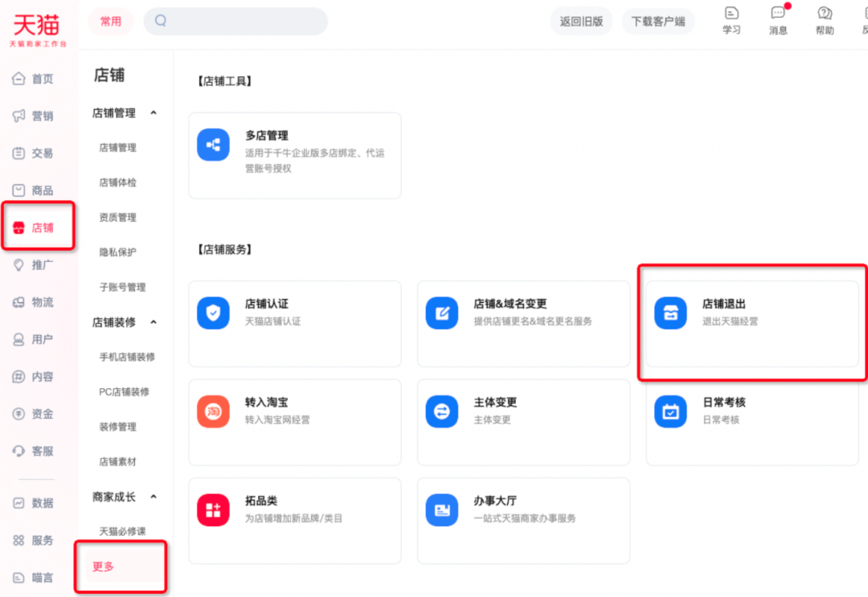Click the 为店铺增加新品牌/类目 description text
868x597 pixels.
293,518
